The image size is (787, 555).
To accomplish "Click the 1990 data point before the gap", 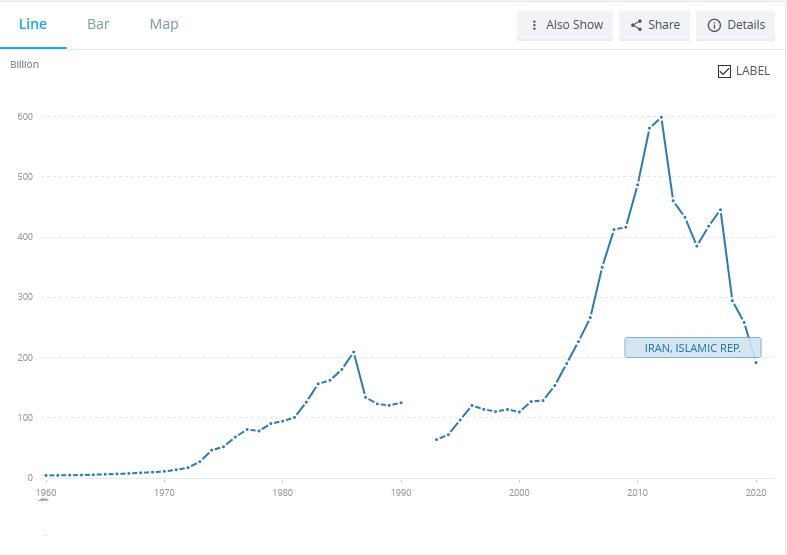I will click(x=401, y=402).
